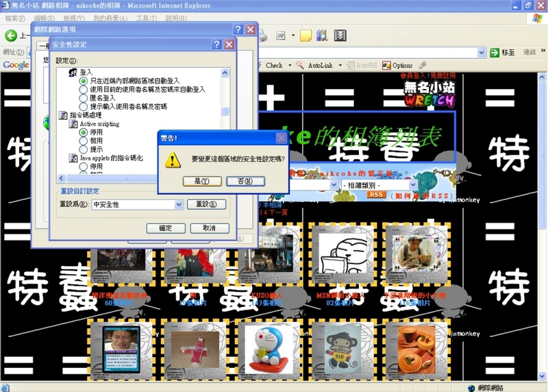
Task: Click the yellow note icon in IE toolbar
Action: [306, 36]
